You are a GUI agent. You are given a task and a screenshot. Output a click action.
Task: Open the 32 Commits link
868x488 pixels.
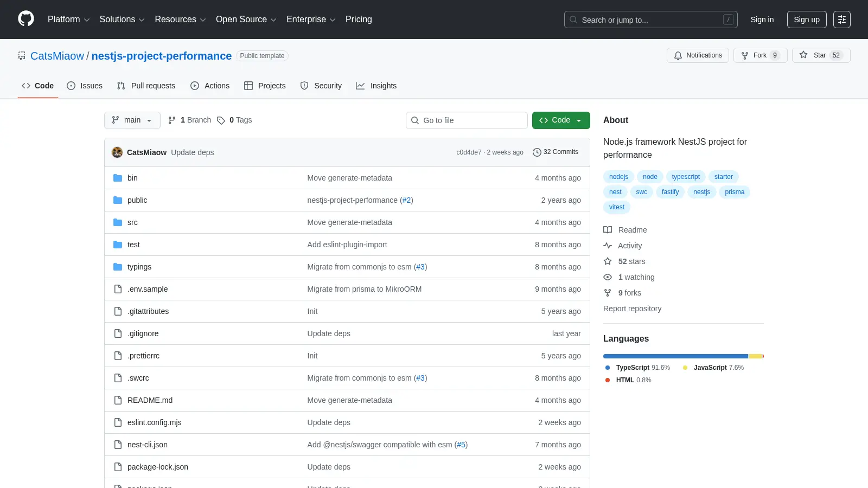point(556,152)
